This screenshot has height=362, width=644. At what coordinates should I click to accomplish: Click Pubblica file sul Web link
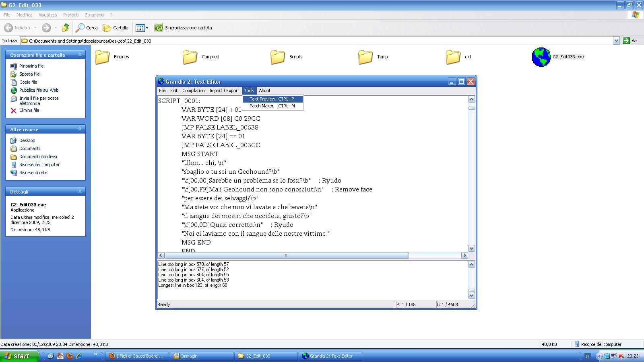pos(39,90)
